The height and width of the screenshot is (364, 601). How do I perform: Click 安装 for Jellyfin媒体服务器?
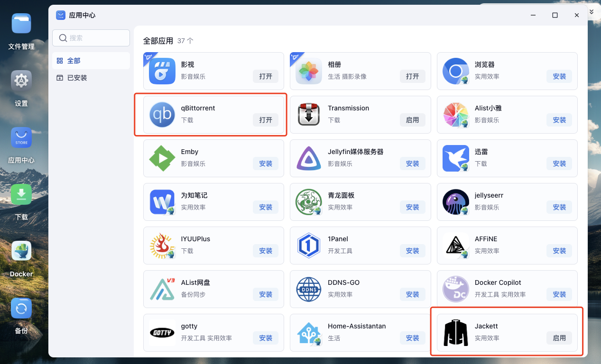[x=413, y=164]
